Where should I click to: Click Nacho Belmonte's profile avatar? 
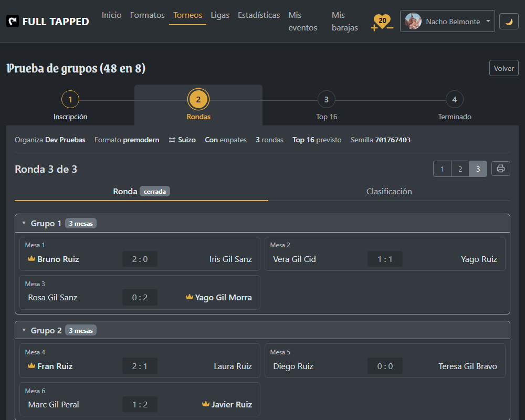pos(413,22)
